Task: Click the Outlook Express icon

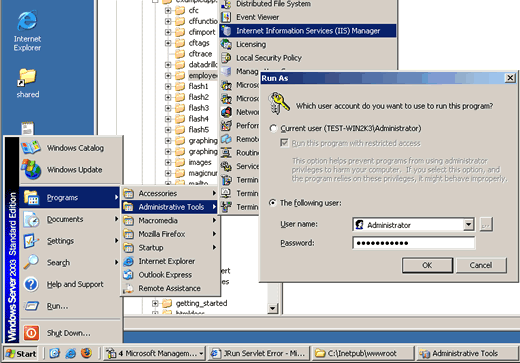Action: point(128,275)
